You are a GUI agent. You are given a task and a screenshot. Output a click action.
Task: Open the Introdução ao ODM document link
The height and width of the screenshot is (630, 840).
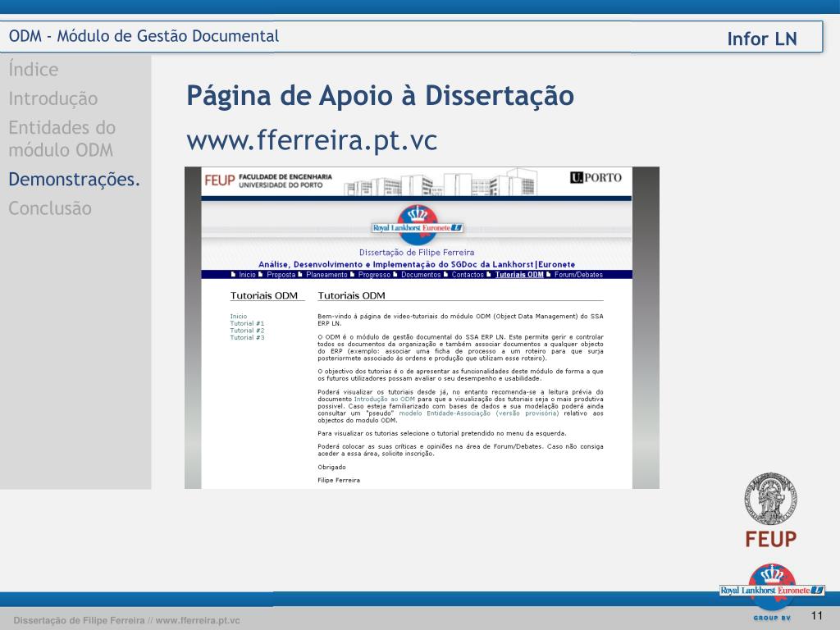(x=384, y=399)
